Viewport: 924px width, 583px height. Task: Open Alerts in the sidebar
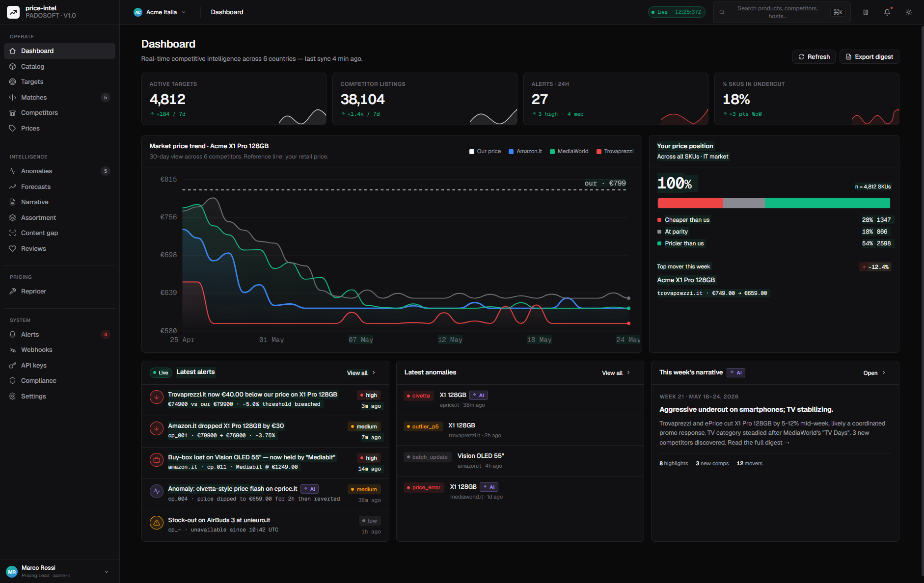(59, 335)
